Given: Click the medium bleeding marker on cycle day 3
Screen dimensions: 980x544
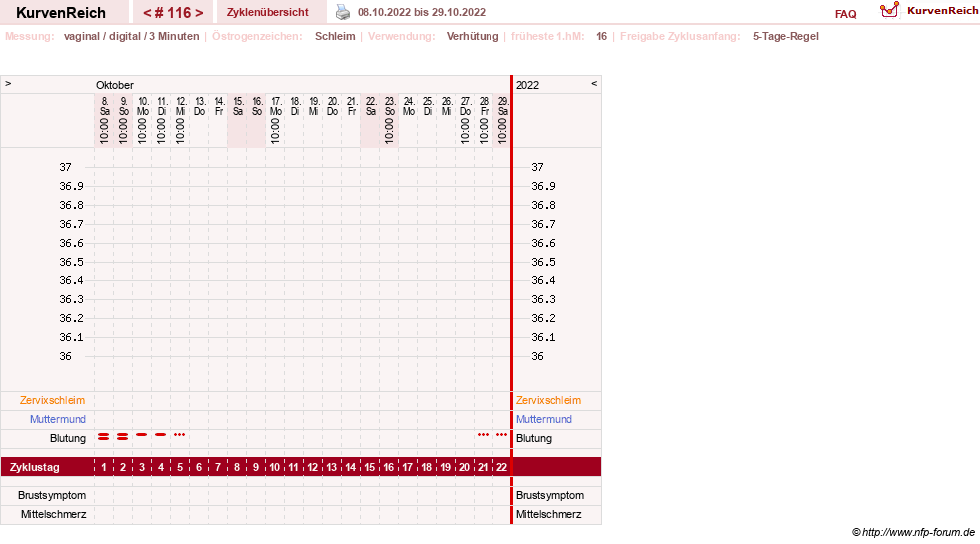Looking at the screenshot, I should coord(142,434).
